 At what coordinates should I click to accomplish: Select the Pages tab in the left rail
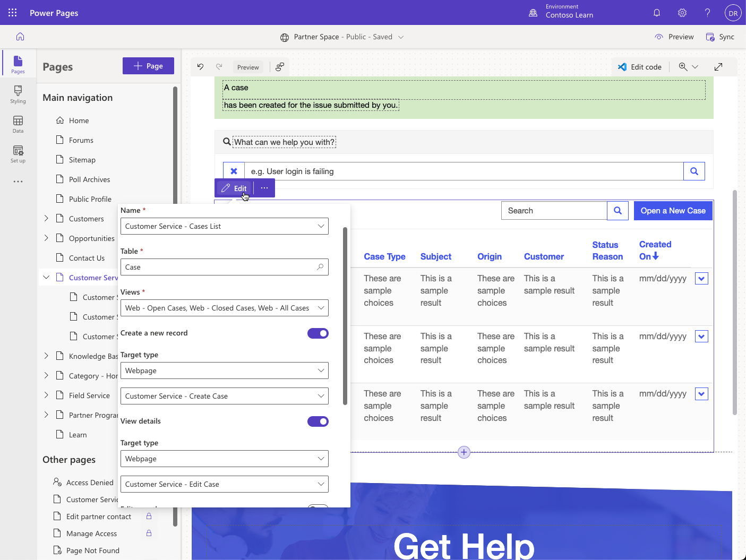click(x=18, y=63)
